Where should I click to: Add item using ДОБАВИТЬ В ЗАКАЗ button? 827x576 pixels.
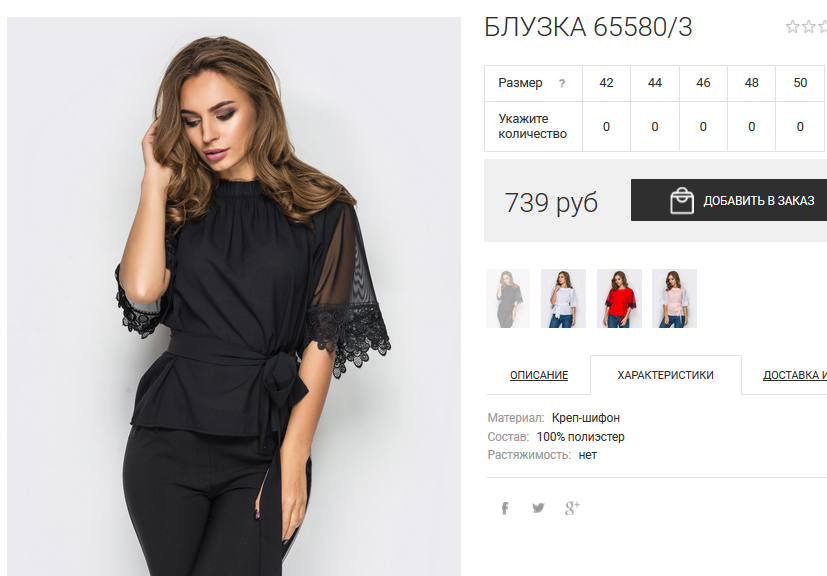pos(729,200)
